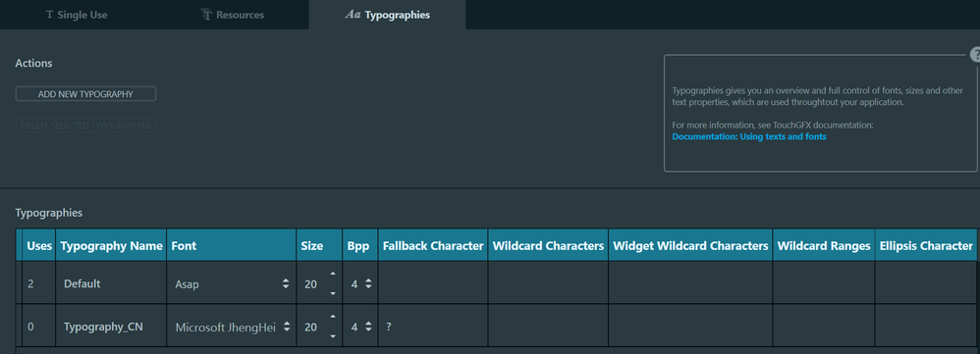Click Add New Typography button
This screenshot has height=354, width=980.
point(85,94)
